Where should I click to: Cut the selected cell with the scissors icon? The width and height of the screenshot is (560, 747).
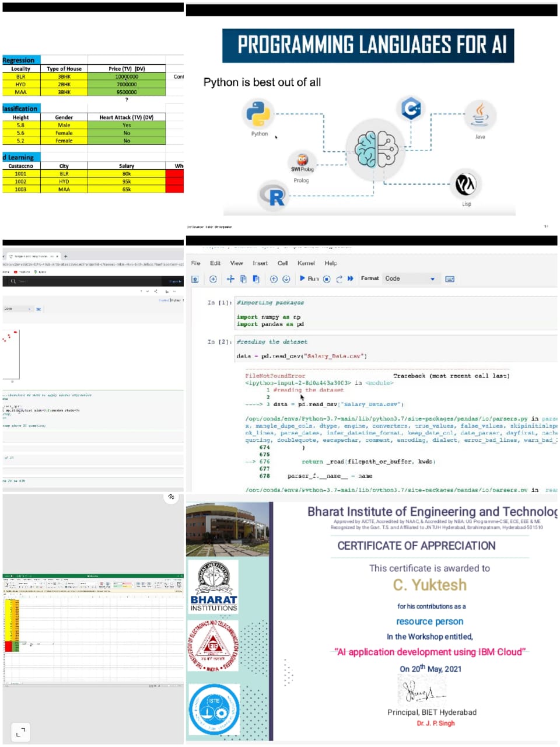230,279
